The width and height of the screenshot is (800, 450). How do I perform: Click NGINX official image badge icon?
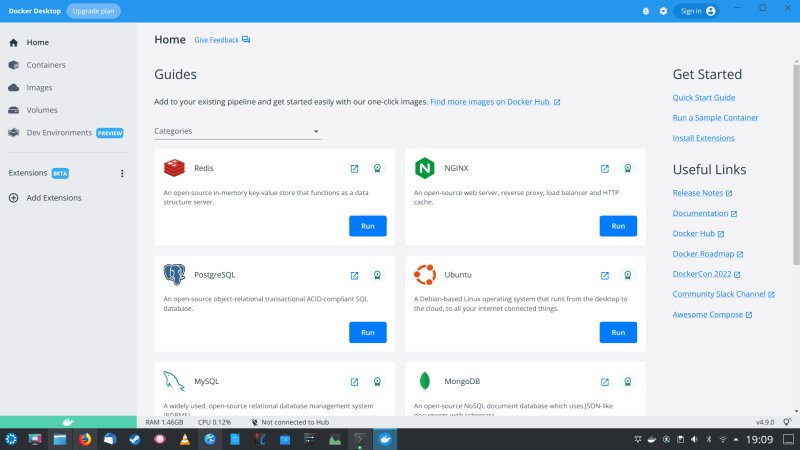(x=628, y=168)
